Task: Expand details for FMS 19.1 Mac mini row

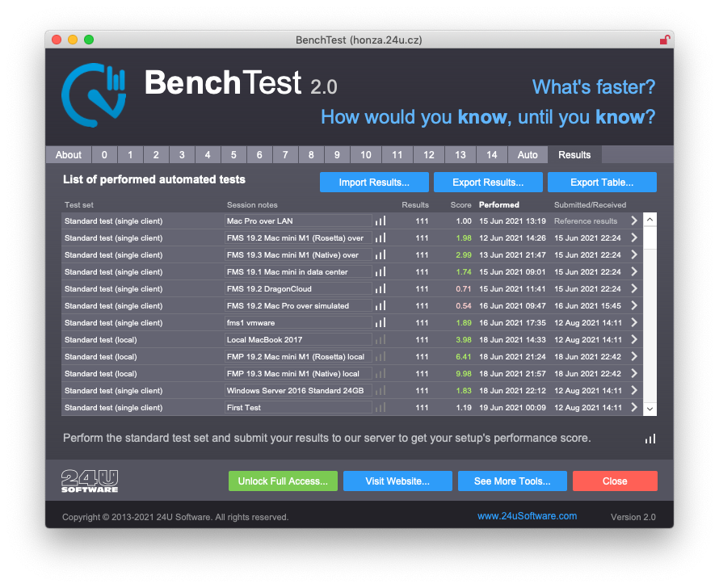Action: [634, 271]
